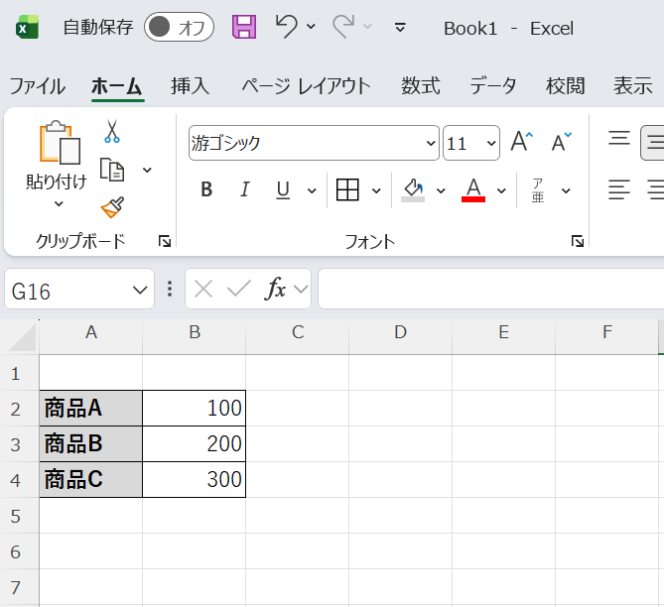The image size is (664, 607).
Task: Open the ページ レイアウト tab
Action: 306,86
